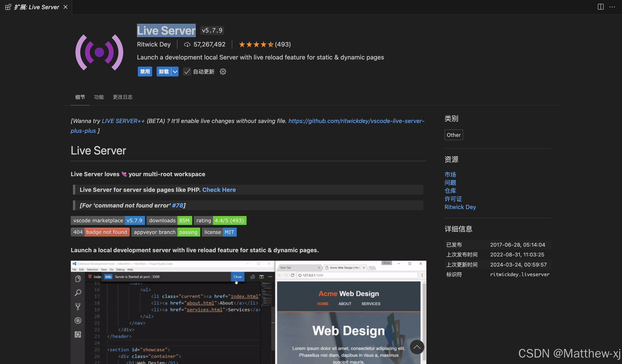The image size is (622, 364).
Task: Switch to the 功能 tab
Action: tap(99, 97)
